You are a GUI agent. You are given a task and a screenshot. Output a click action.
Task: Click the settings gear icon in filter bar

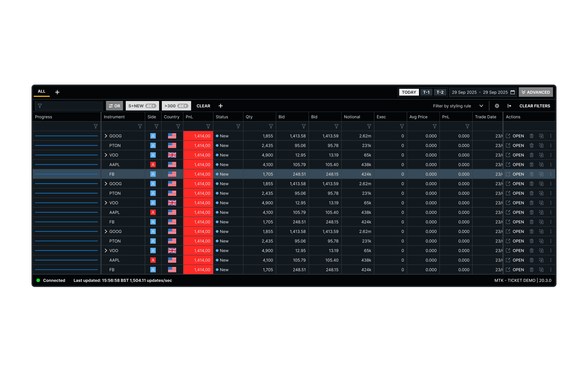[x=497, y=106]
